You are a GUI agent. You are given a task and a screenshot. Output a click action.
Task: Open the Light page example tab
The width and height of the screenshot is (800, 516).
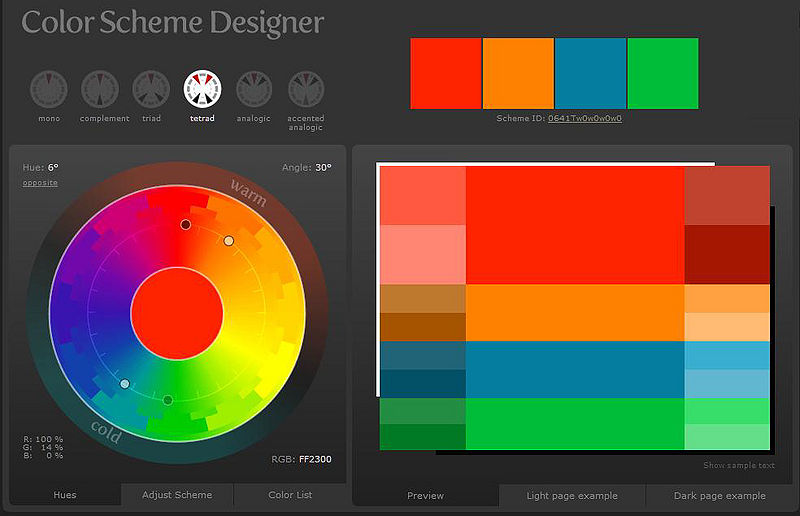click(572, 495)
